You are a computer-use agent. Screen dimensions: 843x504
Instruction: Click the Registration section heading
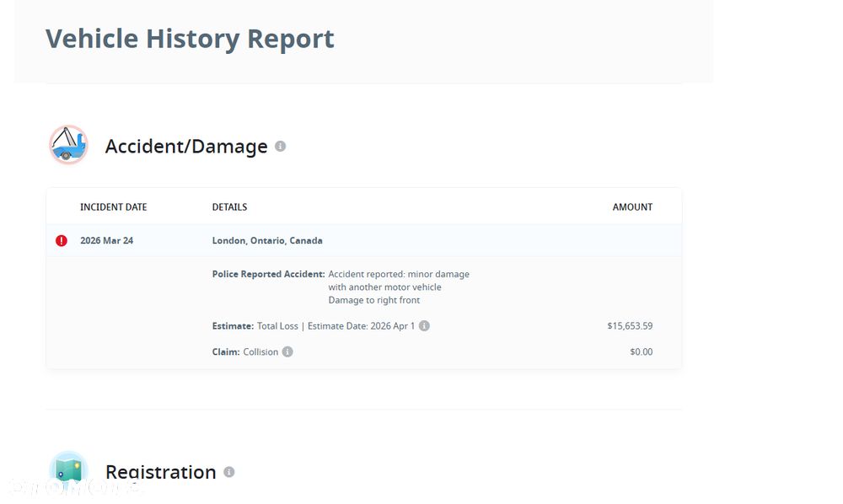161,472
